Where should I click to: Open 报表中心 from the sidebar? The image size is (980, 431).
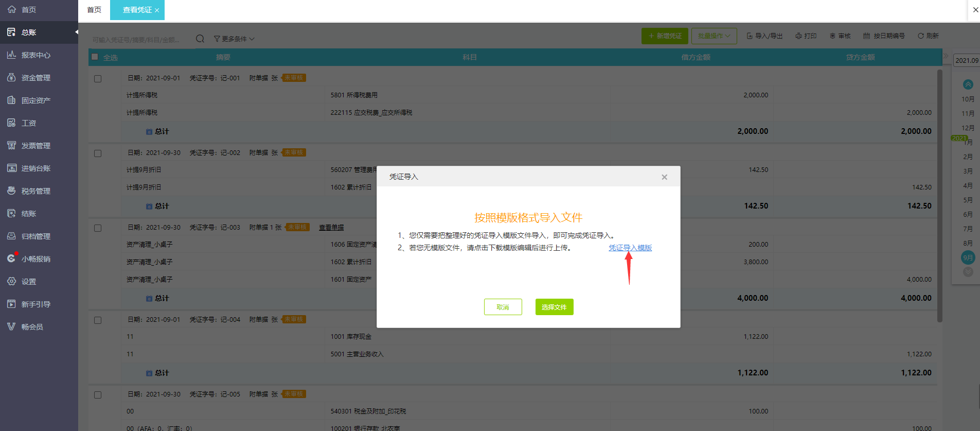pyautogui.click(x=35, y=55)
